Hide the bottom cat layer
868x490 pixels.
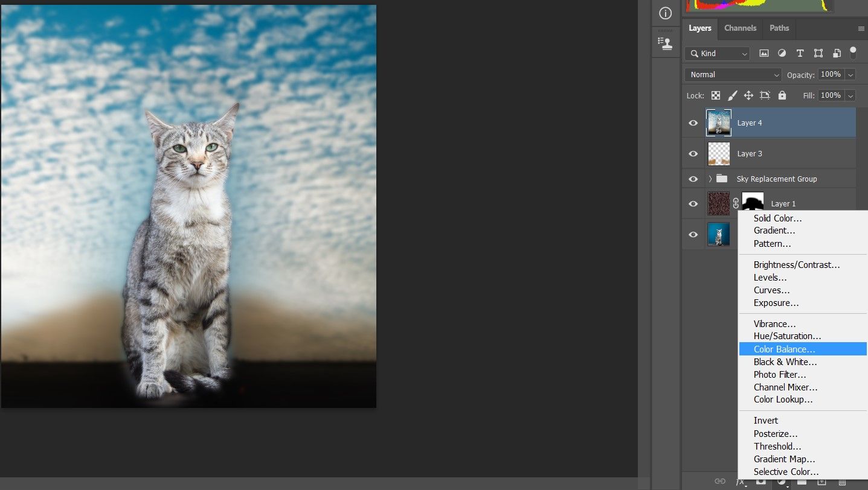point(693,235)
